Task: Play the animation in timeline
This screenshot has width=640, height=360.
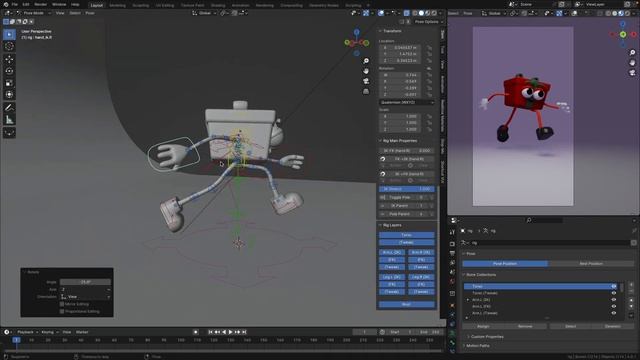Action: coord(231,332)
